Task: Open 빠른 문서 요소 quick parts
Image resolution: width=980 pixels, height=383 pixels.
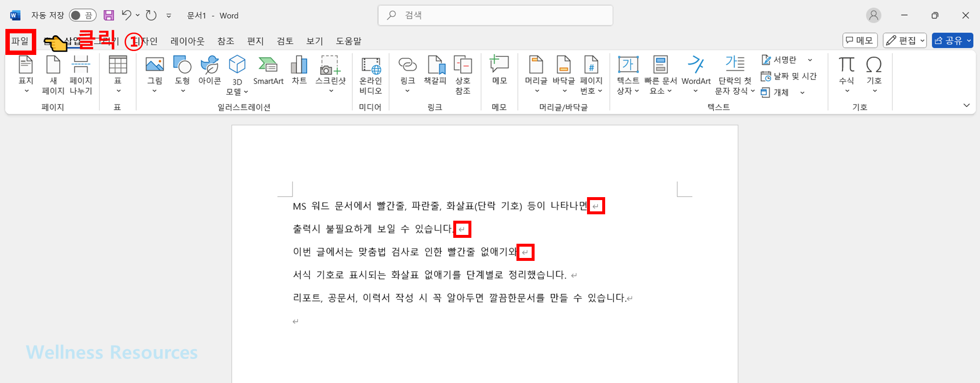Action: tap(661, 75)
